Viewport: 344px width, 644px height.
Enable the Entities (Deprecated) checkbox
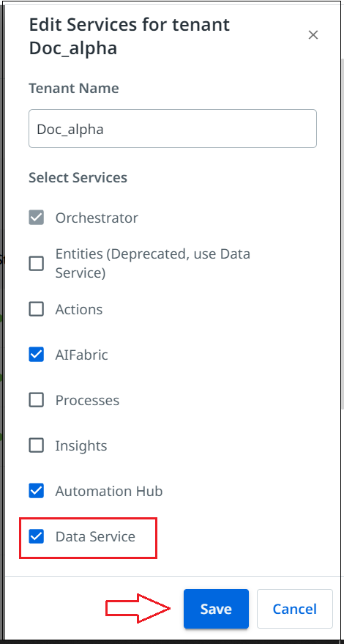click(x=36, y=263)
